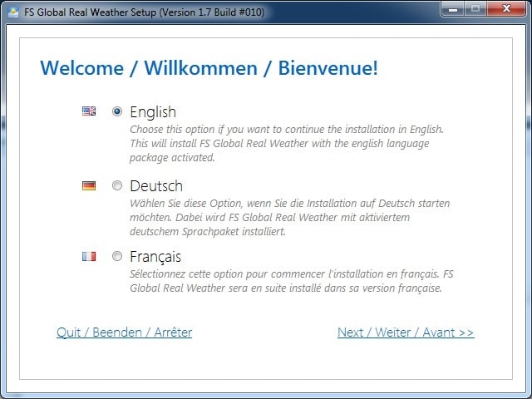
Task: Minimize the setup window
Action: click(x=452, y=9)
